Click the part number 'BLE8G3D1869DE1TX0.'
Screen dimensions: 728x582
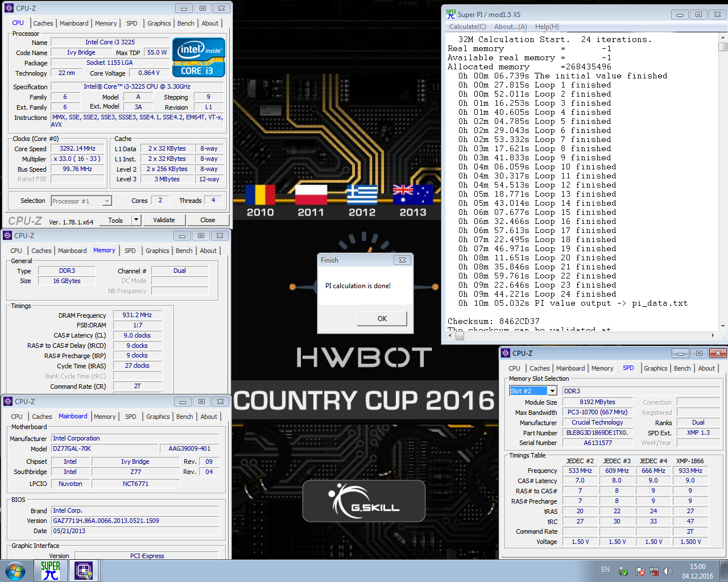(x=597, y=433)
